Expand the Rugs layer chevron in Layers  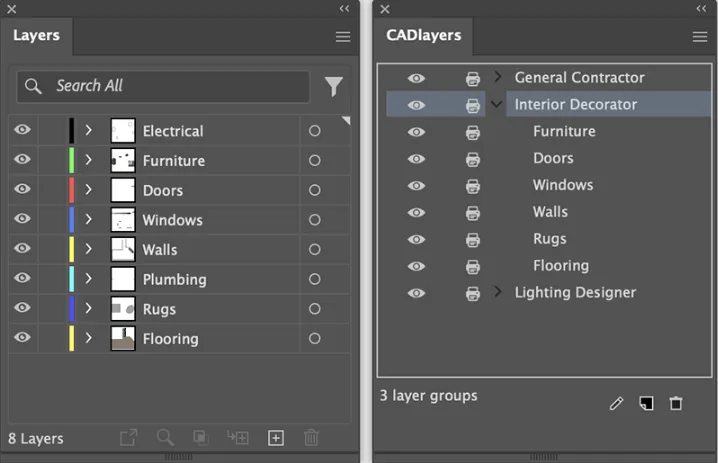pos(88,308)
